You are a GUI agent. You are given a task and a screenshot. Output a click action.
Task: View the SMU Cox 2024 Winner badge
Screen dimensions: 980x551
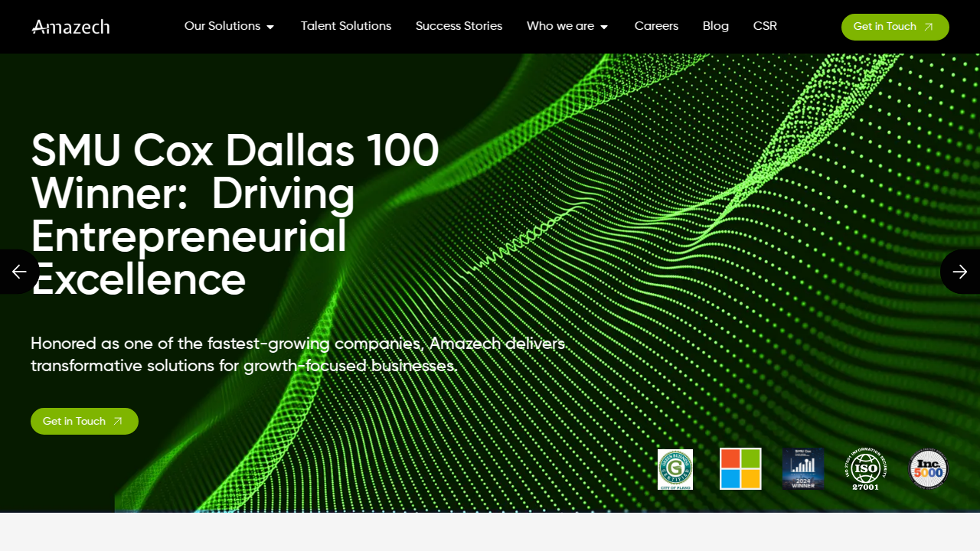pos(802,469)
